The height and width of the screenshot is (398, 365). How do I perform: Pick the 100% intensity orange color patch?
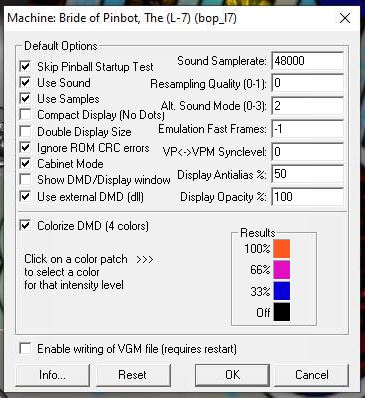tap(282, 248)
